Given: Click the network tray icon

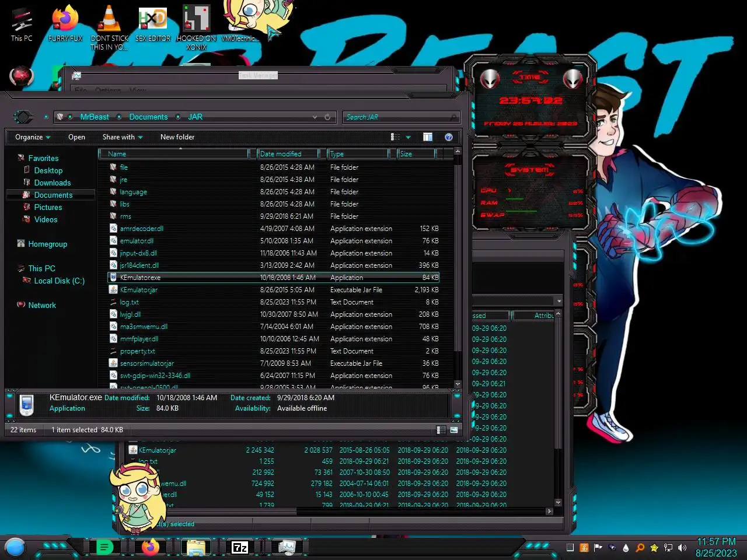Looking at the screenshot, I should (668, 548).
